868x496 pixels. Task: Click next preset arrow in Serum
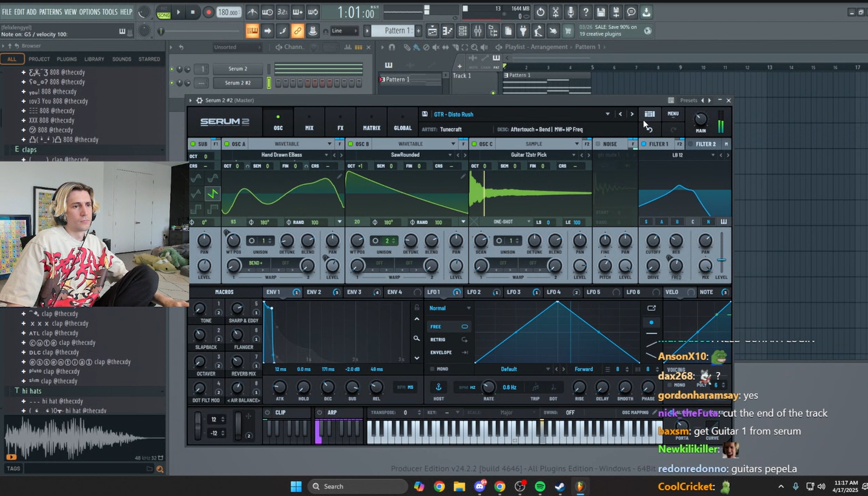(x=632, y=114)
